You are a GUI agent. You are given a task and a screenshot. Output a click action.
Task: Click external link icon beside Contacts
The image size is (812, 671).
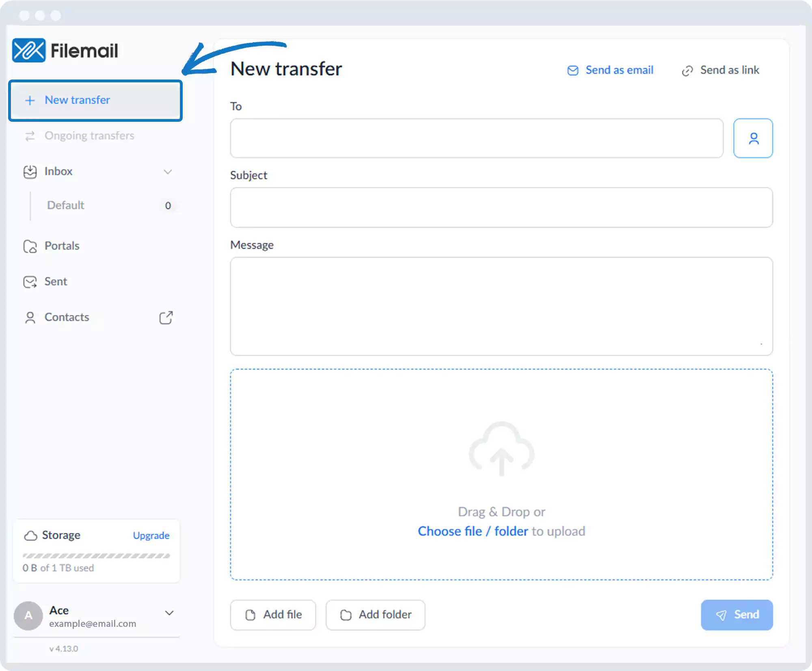point(166,317)
